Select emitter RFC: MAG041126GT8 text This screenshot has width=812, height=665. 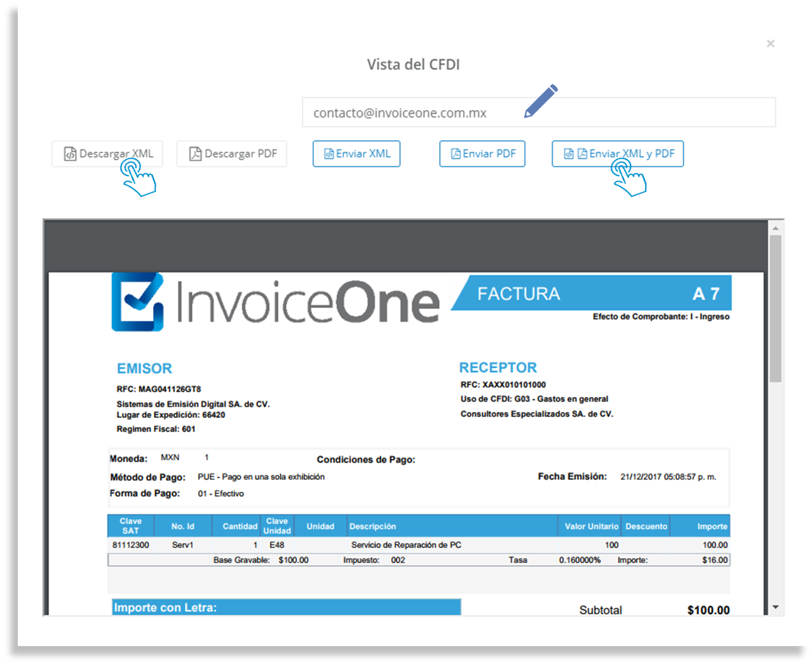pos(159,389)
